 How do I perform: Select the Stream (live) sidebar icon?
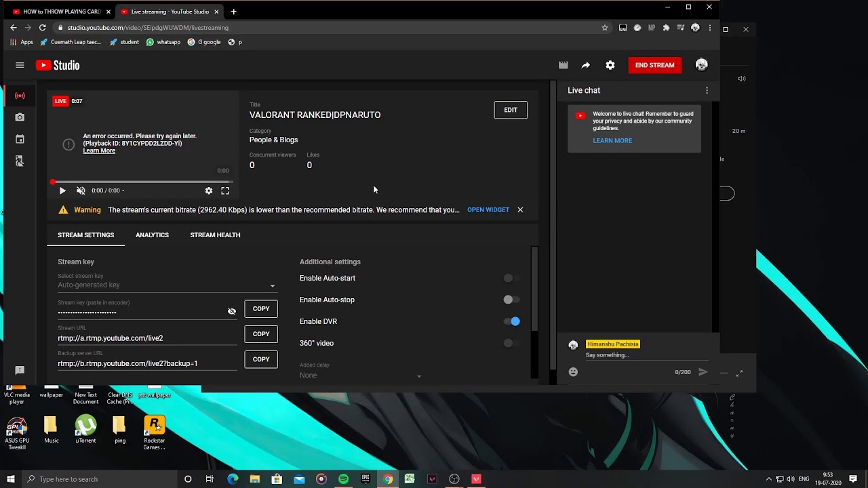coord(20,96)
